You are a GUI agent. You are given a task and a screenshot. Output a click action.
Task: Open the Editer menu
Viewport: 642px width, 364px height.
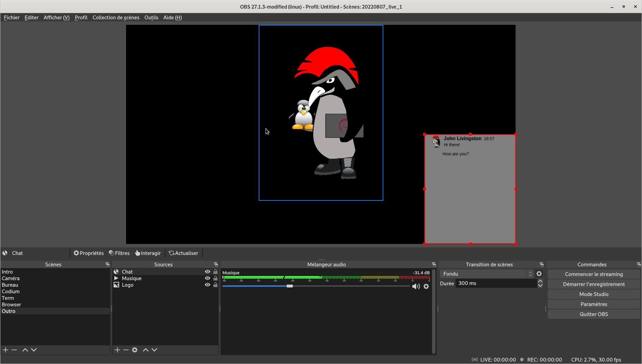(x=31, y=18)
